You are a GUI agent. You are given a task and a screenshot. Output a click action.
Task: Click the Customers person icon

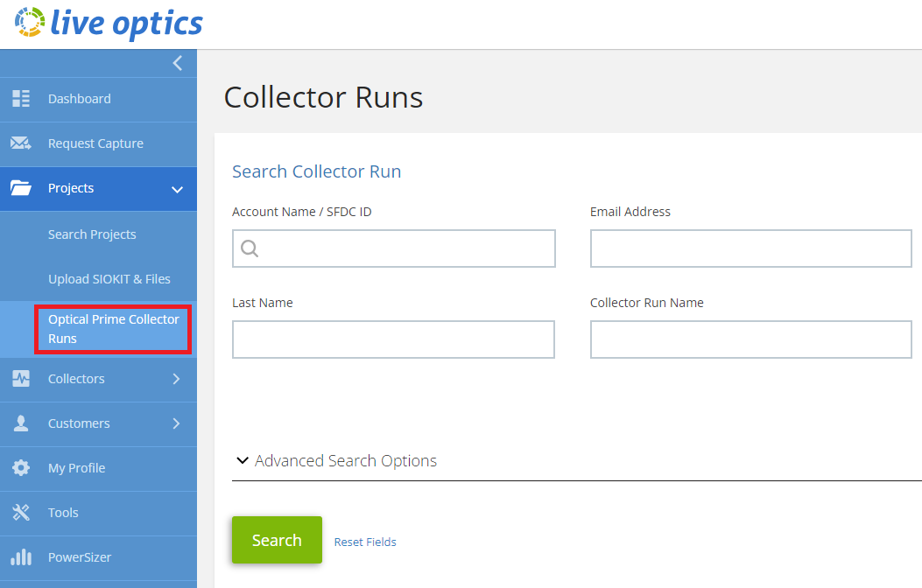click(x=21, y=423)
